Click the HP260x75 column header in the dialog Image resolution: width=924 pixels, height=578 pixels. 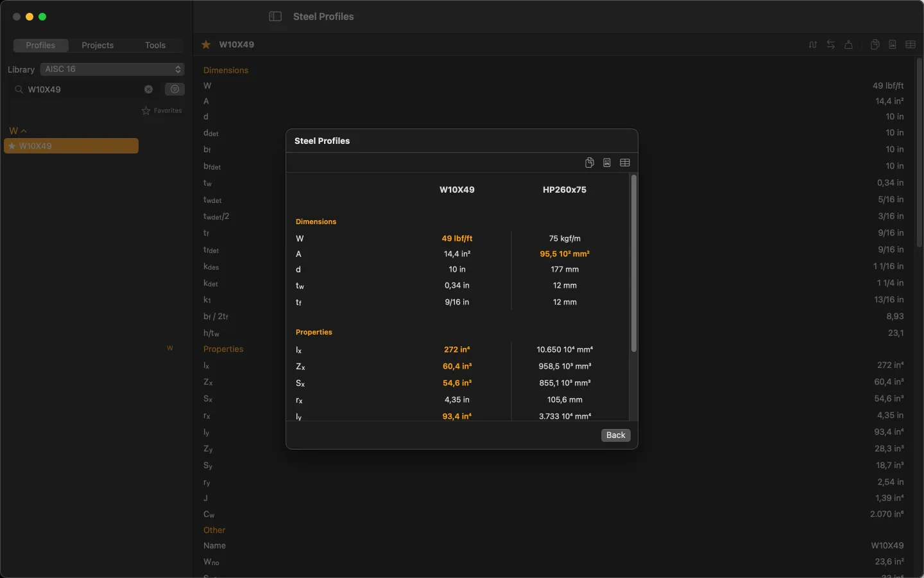[565, 189]
